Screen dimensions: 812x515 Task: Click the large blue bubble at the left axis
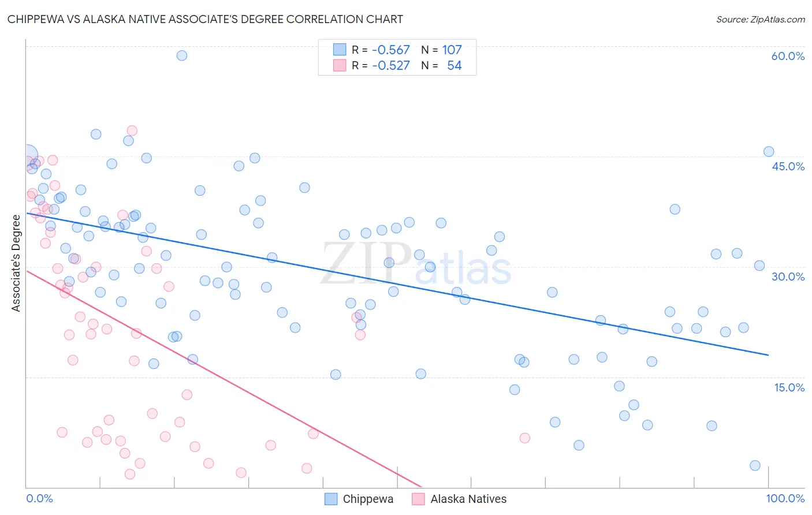[x=27, y=156]
